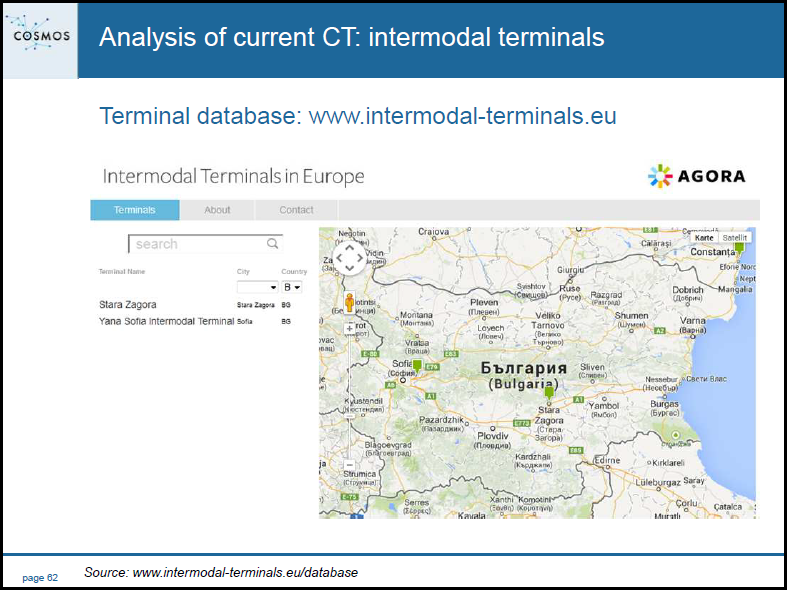Switch to the About tab

pyautogui.click(x=217, y=210)
